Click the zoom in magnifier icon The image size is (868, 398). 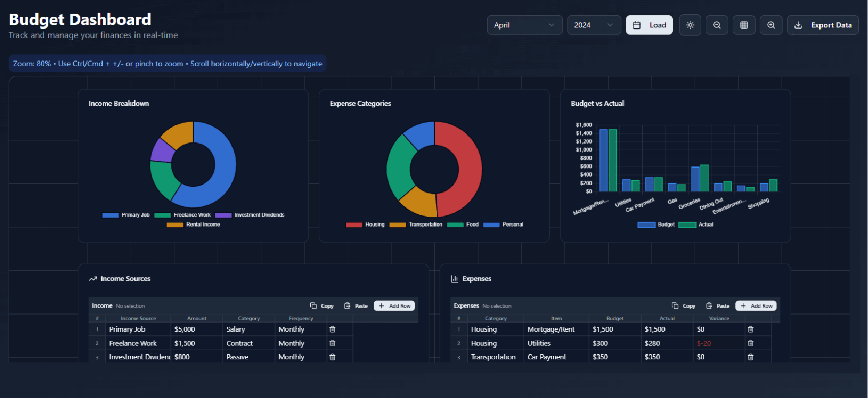click(x=771, y=25)
